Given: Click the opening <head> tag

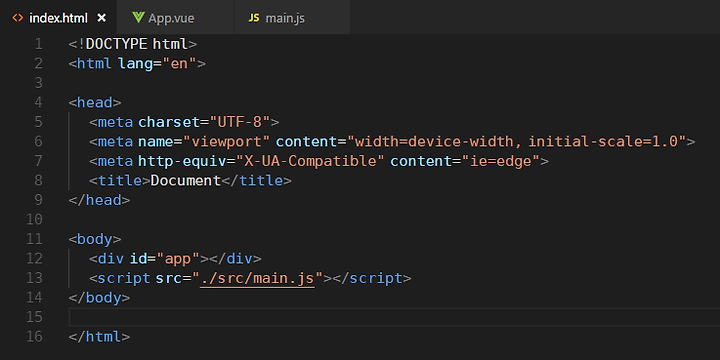Looking at the screenshot, I should (95, 102).
